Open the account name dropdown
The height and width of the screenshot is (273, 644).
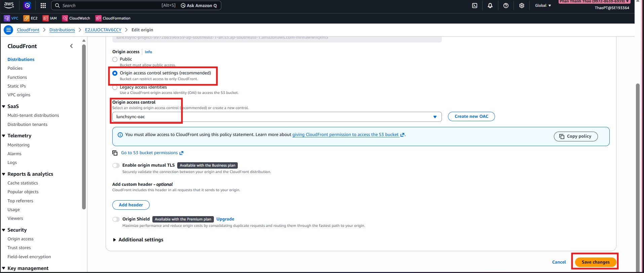click(x=595, y=2)
